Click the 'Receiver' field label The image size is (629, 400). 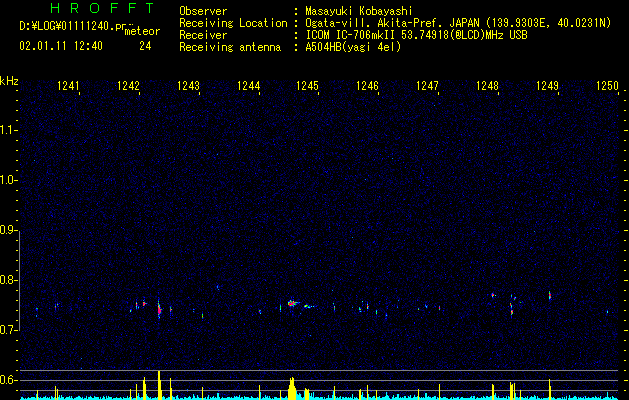(x=203, y=35)
